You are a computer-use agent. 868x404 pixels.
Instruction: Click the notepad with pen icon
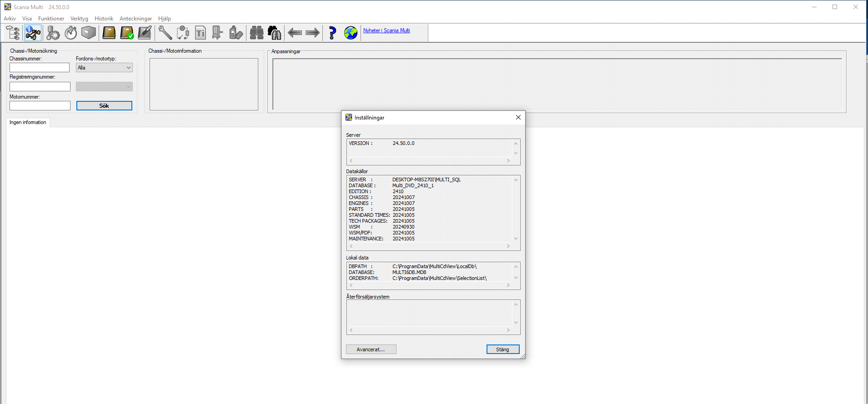[x=145, y=33]
